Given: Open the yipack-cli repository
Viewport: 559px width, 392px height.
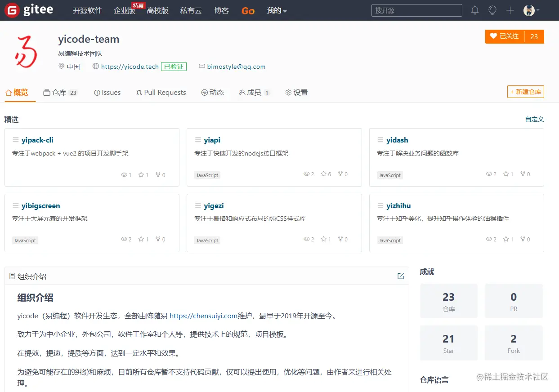Looking at the screenshot, I should pyautogui.click(x=37, y=140).
